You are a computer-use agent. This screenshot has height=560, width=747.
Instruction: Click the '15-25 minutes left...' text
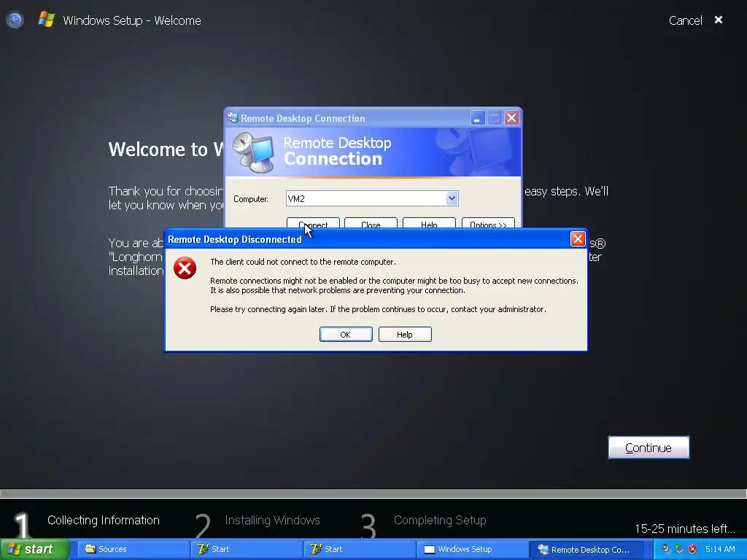coord(685,529)
